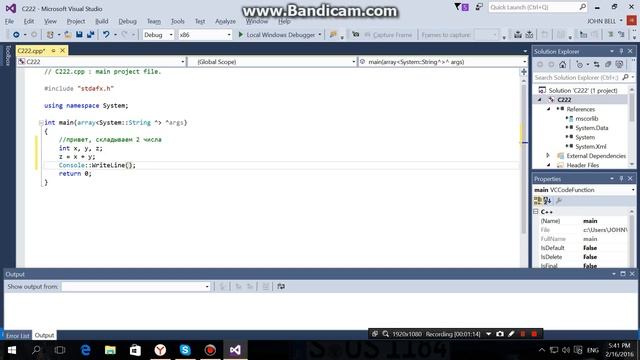Viewport: 640px width, 360px height.
Task: Click the Solution Explorer Home icon
Action: [x=562, y=64]
